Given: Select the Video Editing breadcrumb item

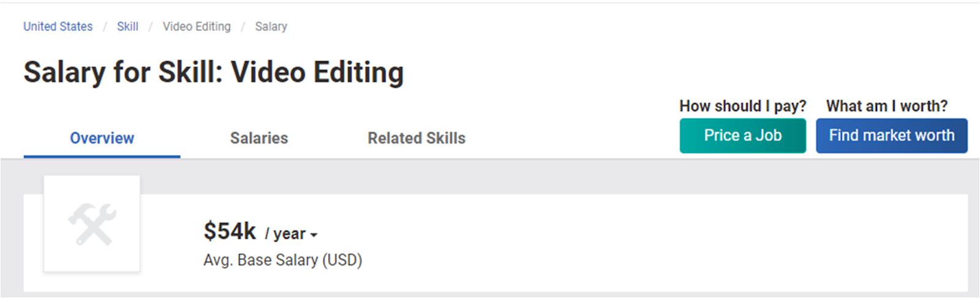Looking at the screenshot, I should click(x=197, y=26).
